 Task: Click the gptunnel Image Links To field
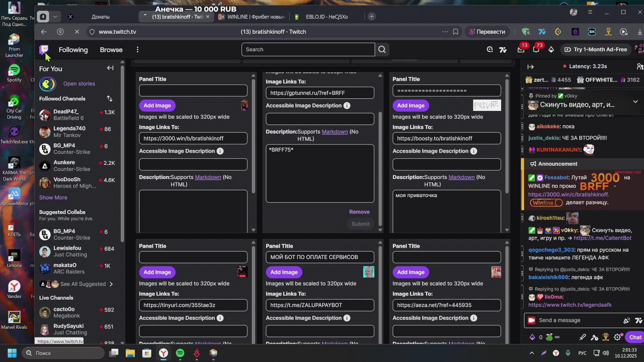320,93
